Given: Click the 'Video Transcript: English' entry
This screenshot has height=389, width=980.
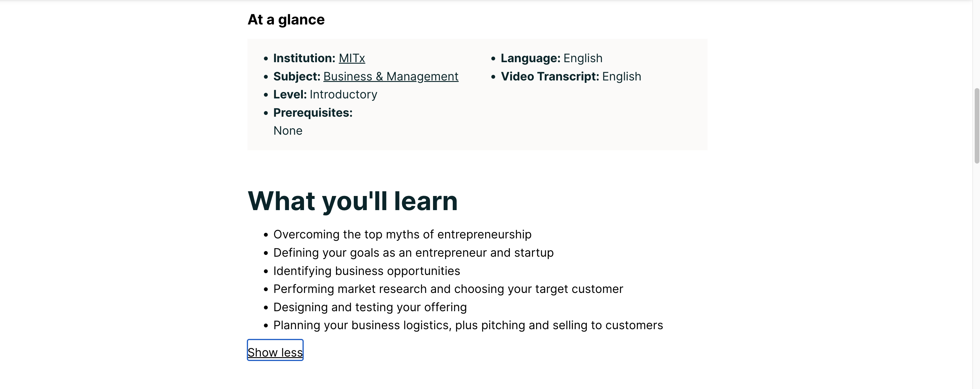Looking at the screenshot, I should click(x=571, y=77).
